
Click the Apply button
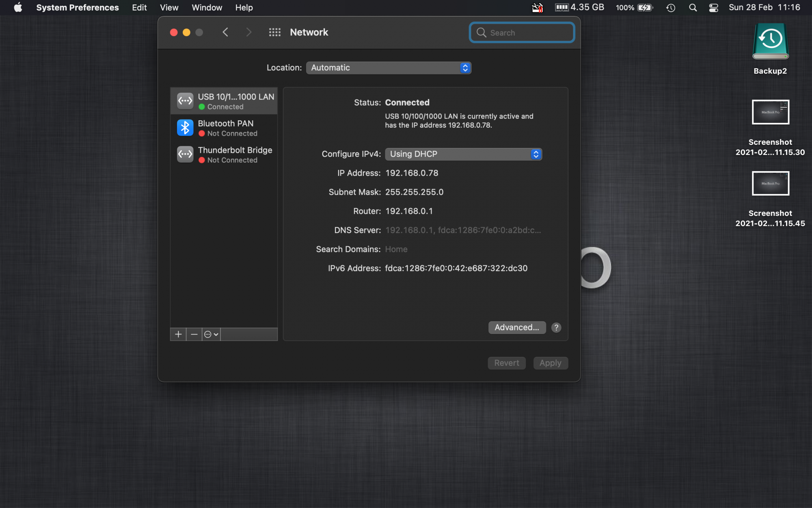coord(550,363)
